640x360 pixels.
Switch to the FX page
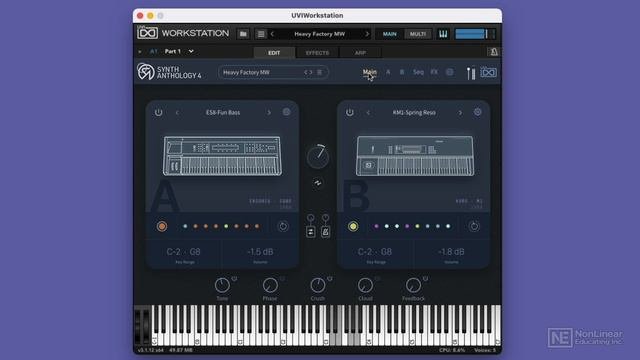pyautogui.click(x=434, y=72)
